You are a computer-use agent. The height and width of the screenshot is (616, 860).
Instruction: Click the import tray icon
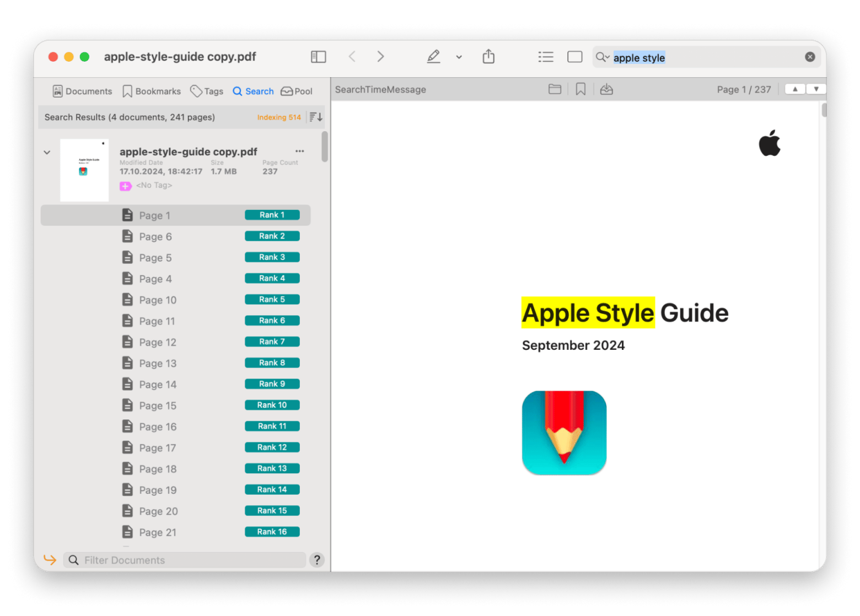(x=606, y=89)
